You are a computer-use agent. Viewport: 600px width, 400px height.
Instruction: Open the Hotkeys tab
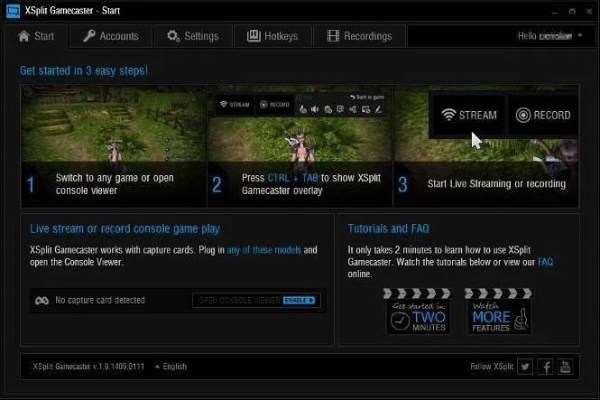click(273, 36)
